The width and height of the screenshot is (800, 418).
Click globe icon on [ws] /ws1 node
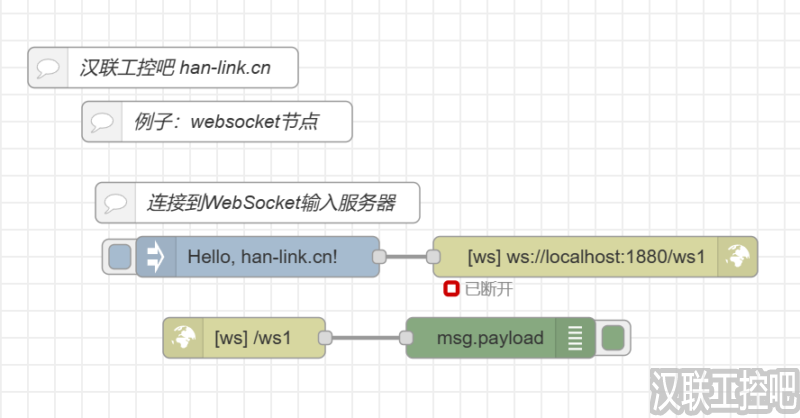coord(183,338)
